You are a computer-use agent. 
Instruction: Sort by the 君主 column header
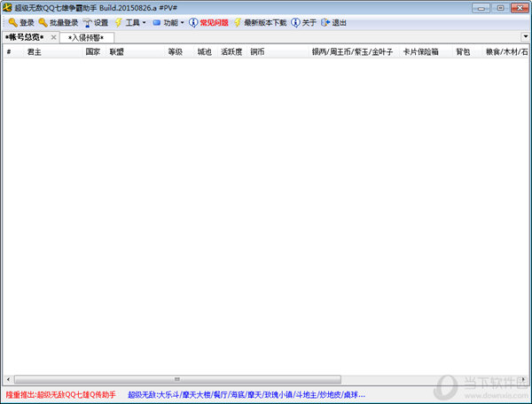coord(34,52)
